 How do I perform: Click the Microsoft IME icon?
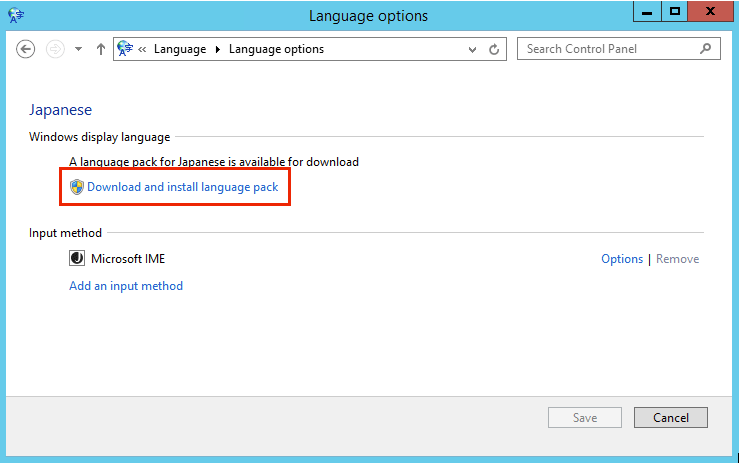(x=77, y=258)
